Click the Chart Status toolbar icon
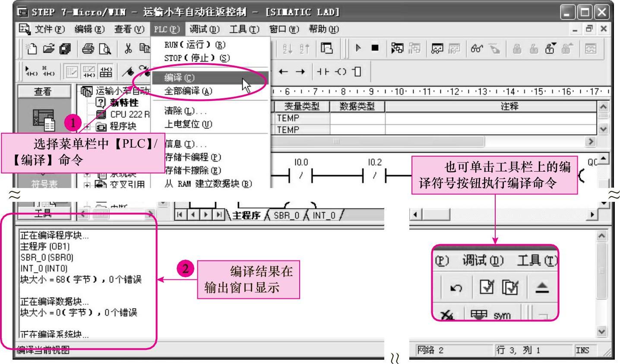 click(438, 48)
